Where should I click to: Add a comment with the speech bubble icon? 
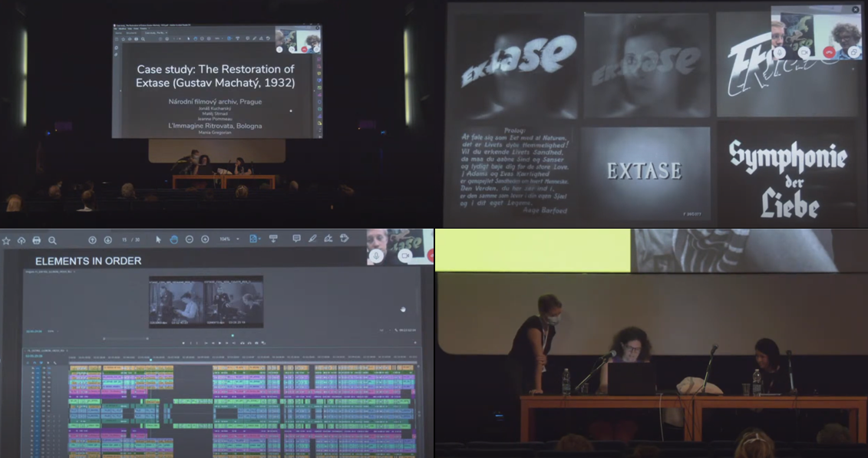(x=297, y=239)
